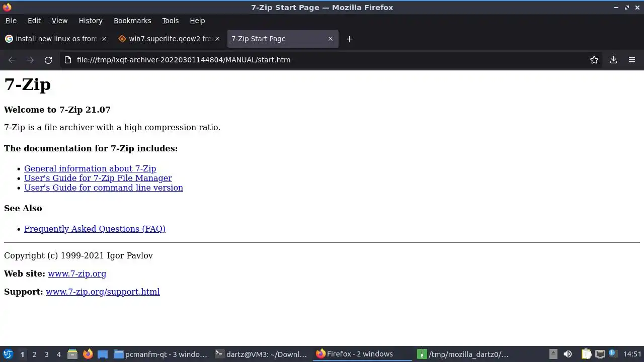This screenshot has height=362, width=644.
Task: Click the 'Firefox - 2 windows' taskbar button
Action: (x=362, y=354)
